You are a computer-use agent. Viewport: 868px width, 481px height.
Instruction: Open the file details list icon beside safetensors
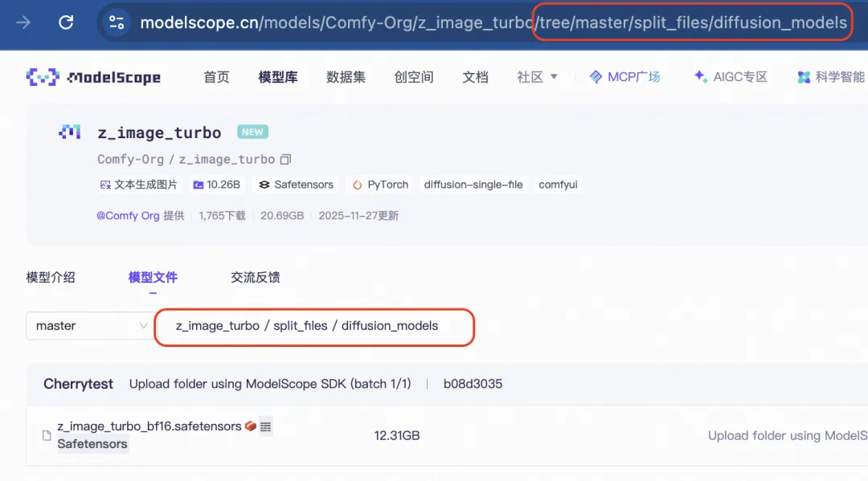tap(266, 426)
